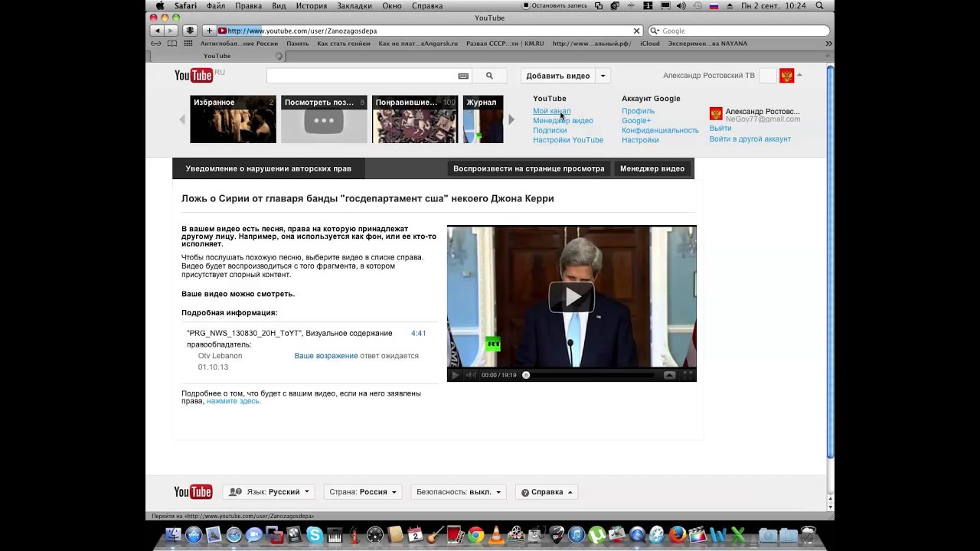This screenshot has height=551, width=980.
Task: Collapse the account panel arrow
Action: 799,75
